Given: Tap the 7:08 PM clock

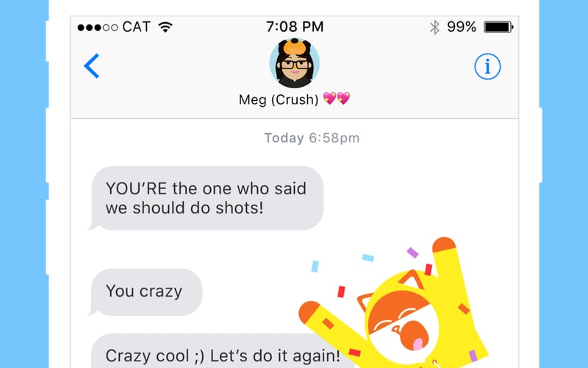Looking at the screenshot, I should (295, 26).
